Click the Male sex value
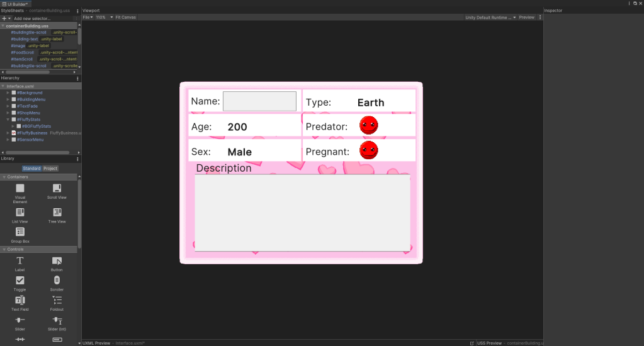The image size is (644, 346). coord(239,152)
